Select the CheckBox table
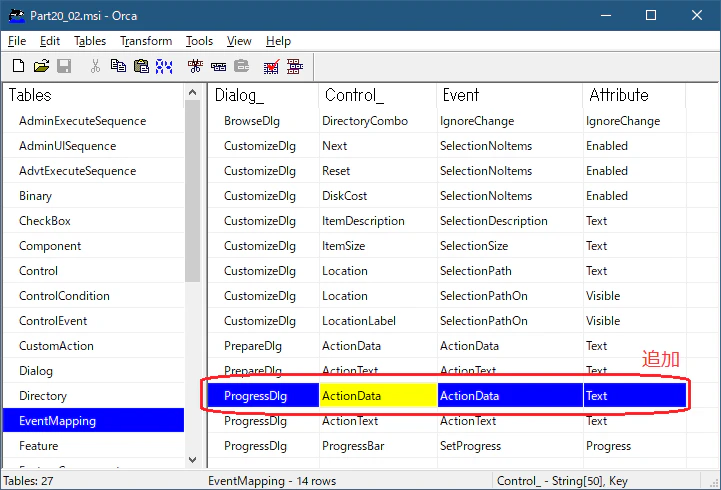Image resolution: width=721 pixels, height=490 pixels. (x=94, y=221)
